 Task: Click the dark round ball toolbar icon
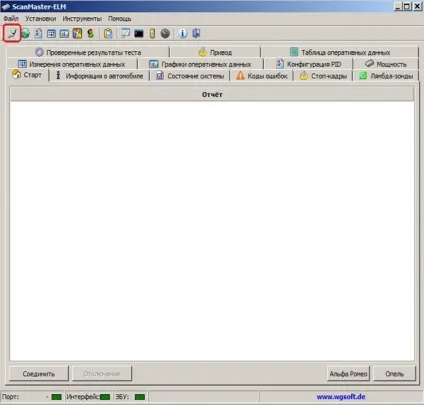pos(165,33)
